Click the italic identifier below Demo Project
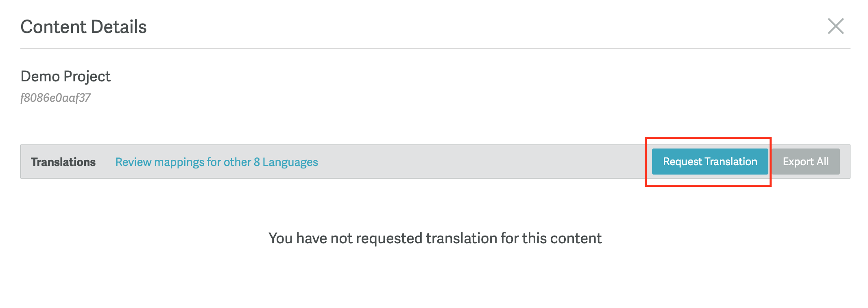The image size is (868, 308). [x=55, y=98]
